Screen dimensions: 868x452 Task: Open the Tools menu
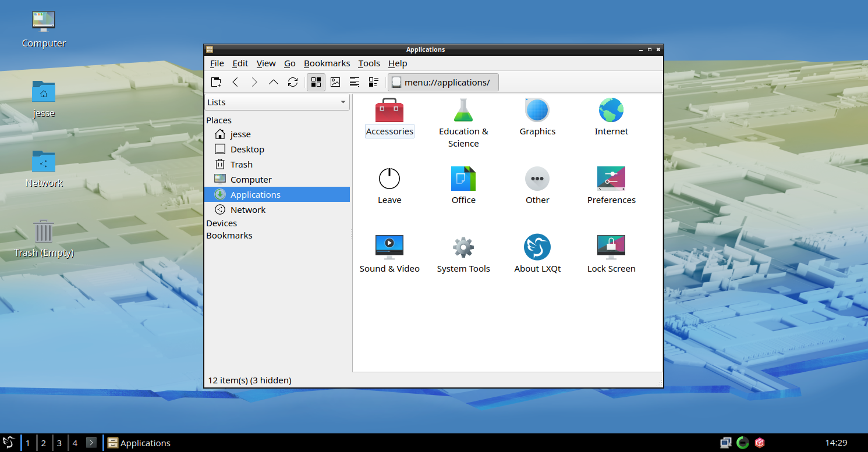point(369,63)
